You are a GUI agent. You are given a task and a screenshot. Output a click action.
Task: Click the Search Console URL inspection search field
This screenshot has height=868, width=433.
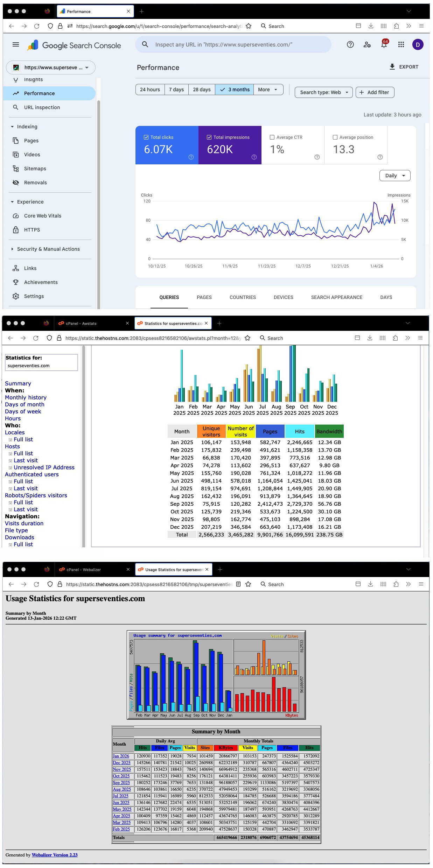coord(233,44)
